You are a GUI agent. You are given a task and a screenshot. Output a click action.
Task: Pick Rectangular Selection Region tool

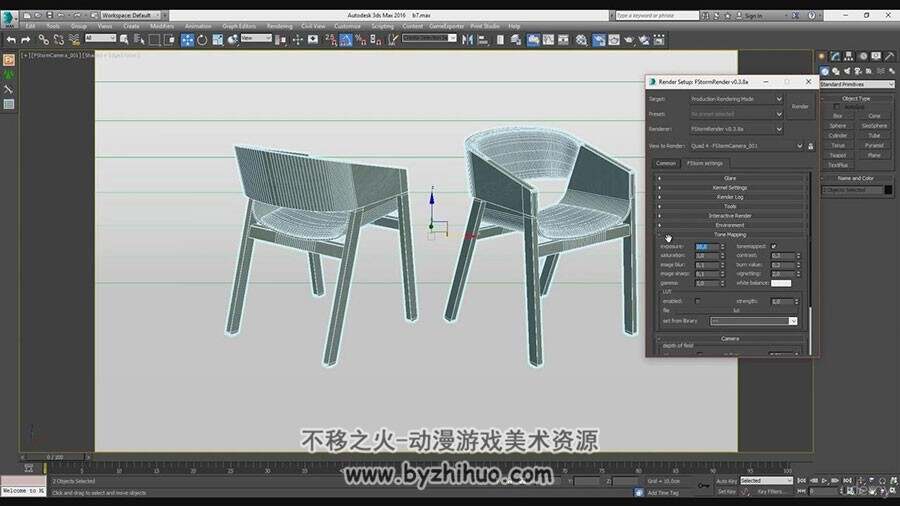point(154,40)
